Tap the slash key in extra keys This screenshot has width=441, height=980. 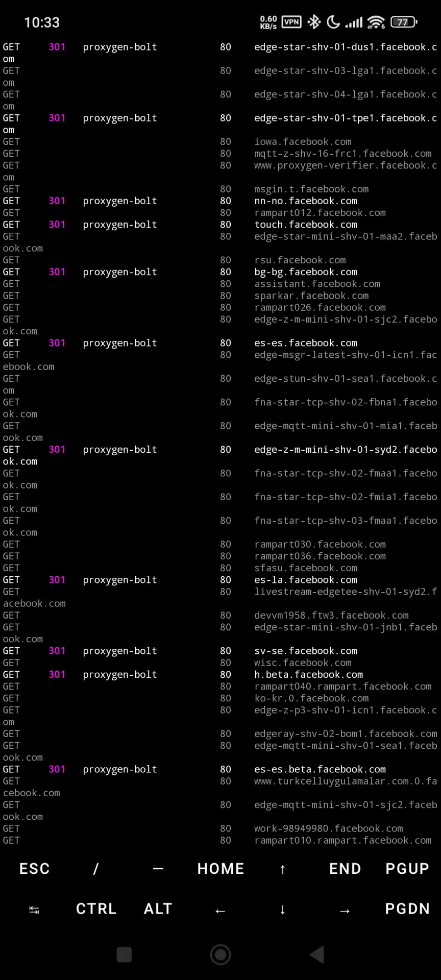pyautogui.click(x=96, y=868)
